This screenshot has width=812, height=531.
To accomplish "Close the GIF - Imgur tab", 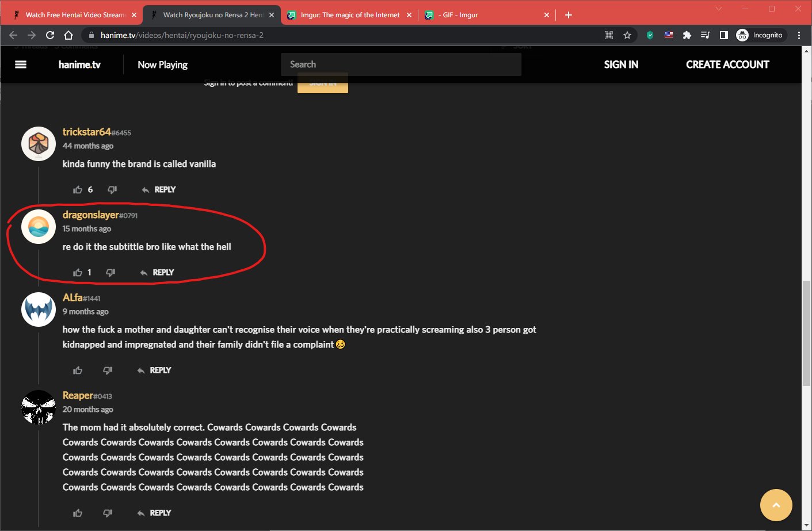I will tap(547, 15).
